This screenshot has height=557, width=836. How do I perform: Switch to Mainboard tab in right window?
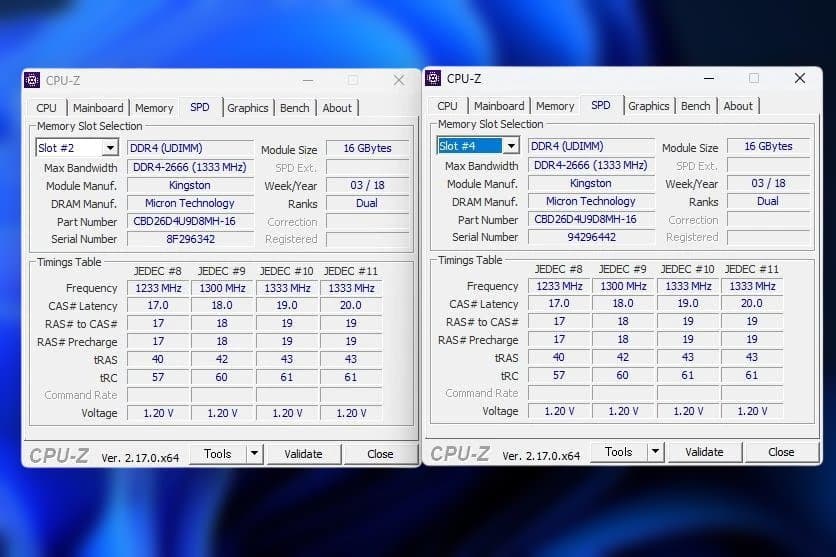[499, 106]
